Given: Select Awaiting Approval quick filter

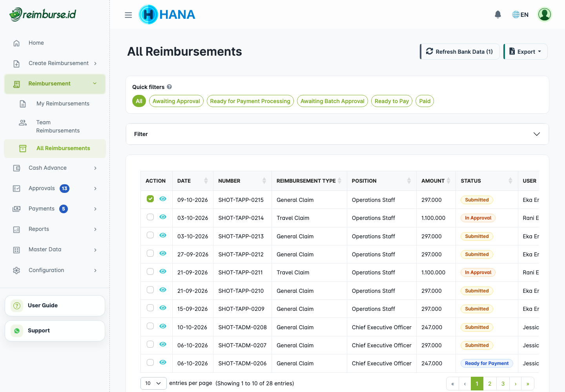Looking at the screenshot, I should pyautogui.click(x=176, y=101).
